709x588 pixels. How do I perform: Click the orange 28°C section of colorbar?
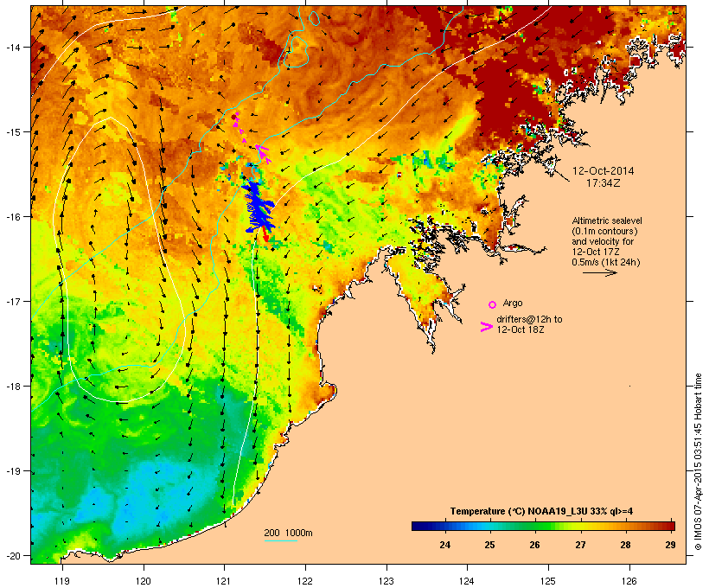click(x=625, y=526)
